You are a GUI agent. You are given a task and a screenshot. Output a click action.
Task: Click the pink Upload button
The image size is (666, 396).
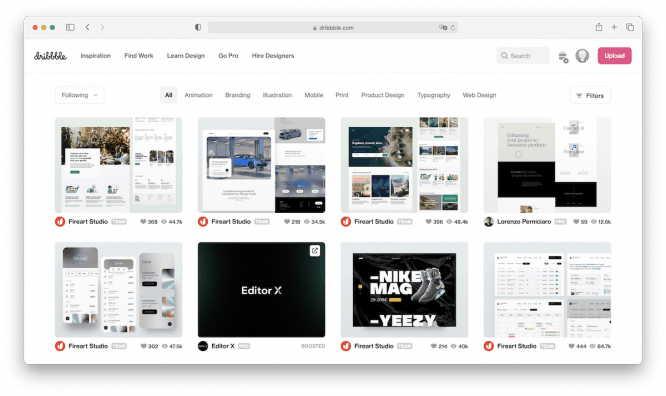(615, 56)
